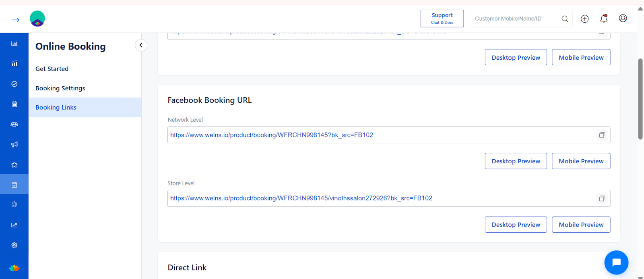644x279 pixels.
Task: Open the Get Started menu item
Action: point(52,69)
